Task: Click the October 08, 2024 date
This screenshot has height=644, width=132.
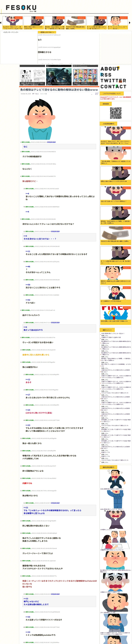Action: tap(26, 94)
